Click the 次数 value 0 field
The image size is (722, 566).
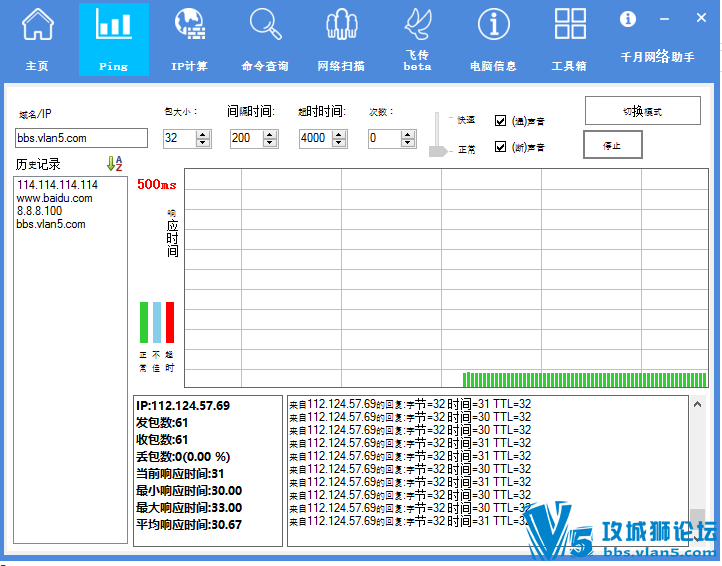(x=384, y=138)
